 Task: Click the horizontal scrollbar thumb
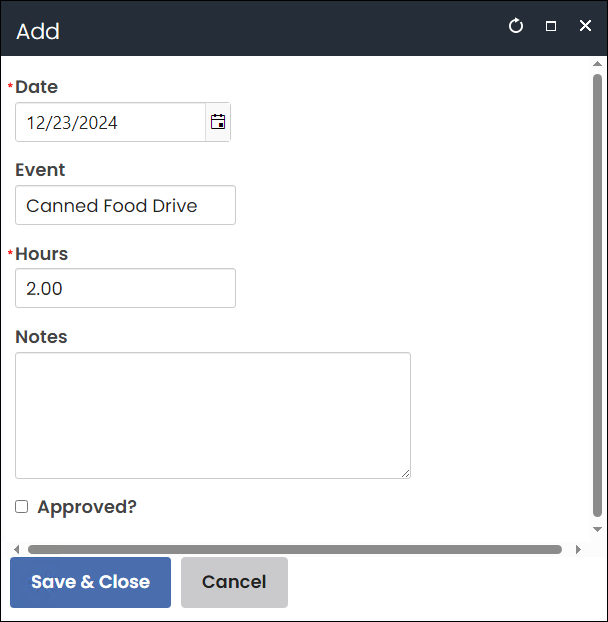click(x=295, y=549)
